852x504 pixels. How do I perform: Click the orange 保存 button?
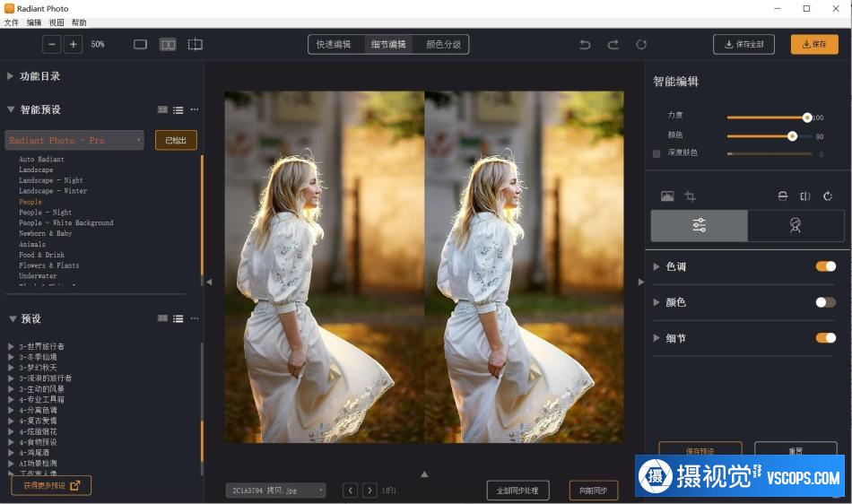point(814,45)
